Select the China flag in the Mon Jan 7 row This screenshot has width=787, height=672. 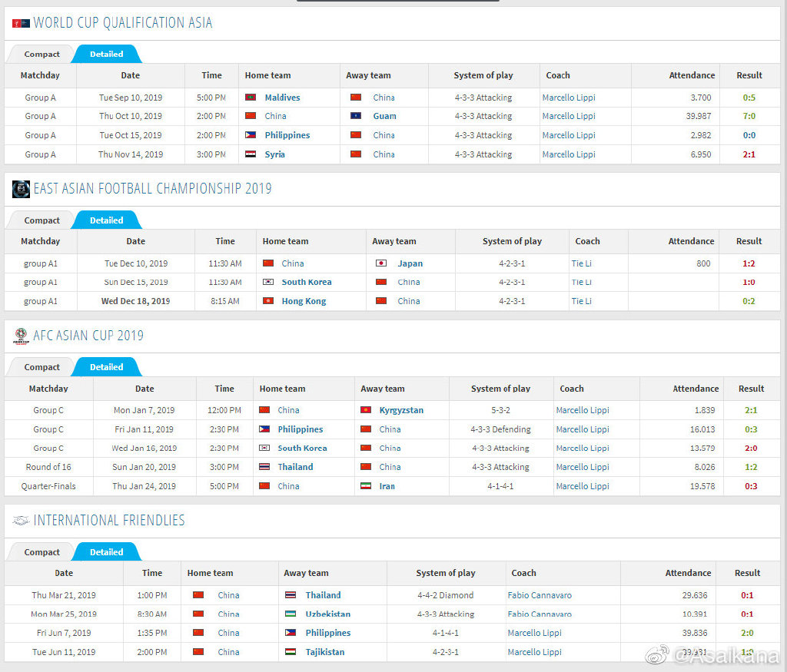point(264,409)
